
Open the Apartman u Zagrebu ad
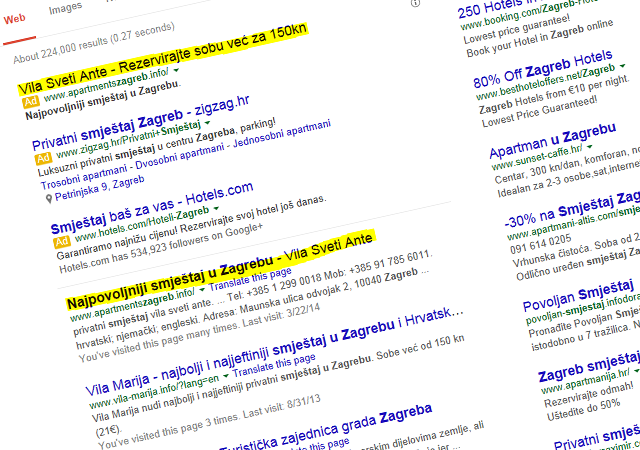[x=553, y=141]
